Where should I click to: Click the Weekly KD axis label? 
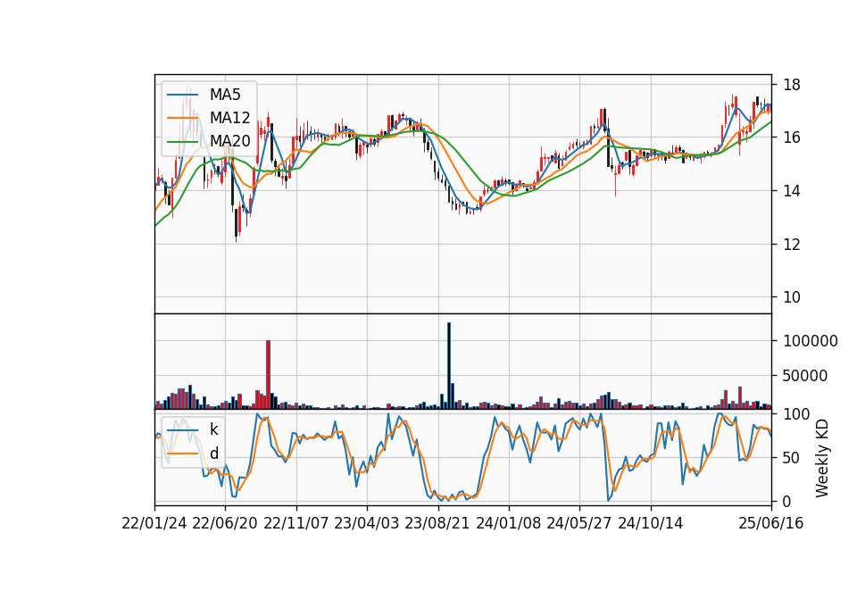[x=822, y=458]
